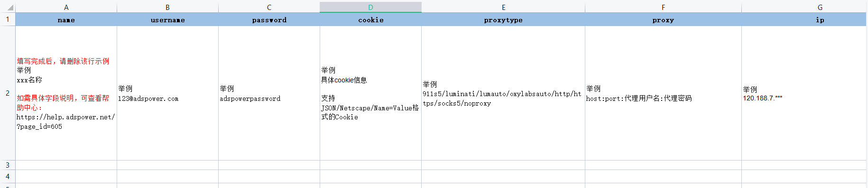Click the 'name' header cell

pos(66,19)
